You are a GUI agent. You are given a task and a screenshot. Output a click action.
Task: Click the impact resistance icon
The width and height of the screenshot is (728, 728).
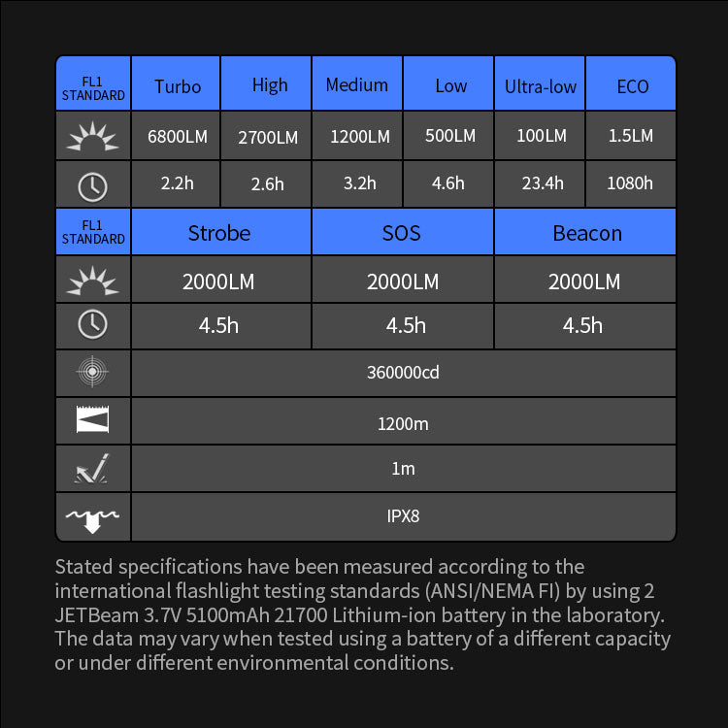(93, 469)
